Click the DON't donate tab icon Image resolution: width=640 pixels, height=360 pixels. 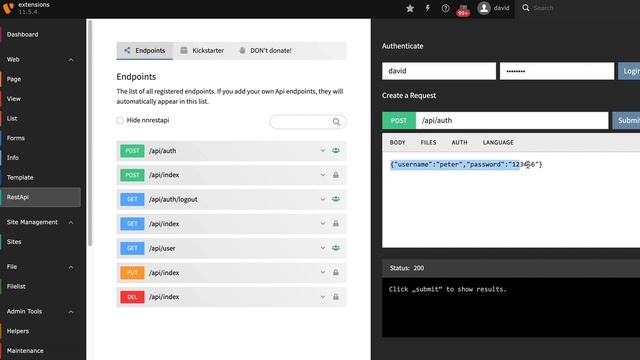tap(242, 50)
